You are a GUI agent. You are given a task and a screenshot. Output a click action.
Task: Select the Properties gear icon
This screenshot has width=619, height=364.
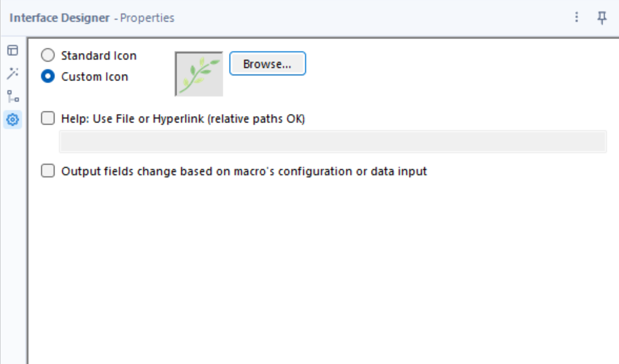point(13,120)
